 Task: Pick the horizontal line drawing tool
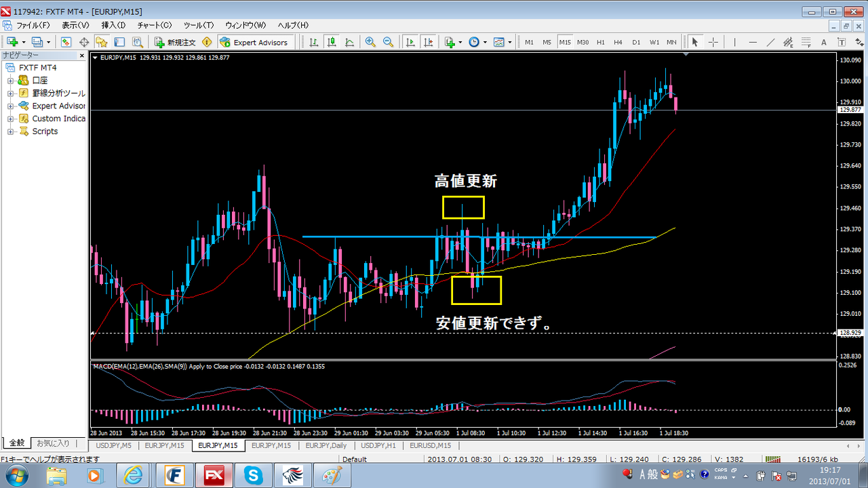[753, 42]
